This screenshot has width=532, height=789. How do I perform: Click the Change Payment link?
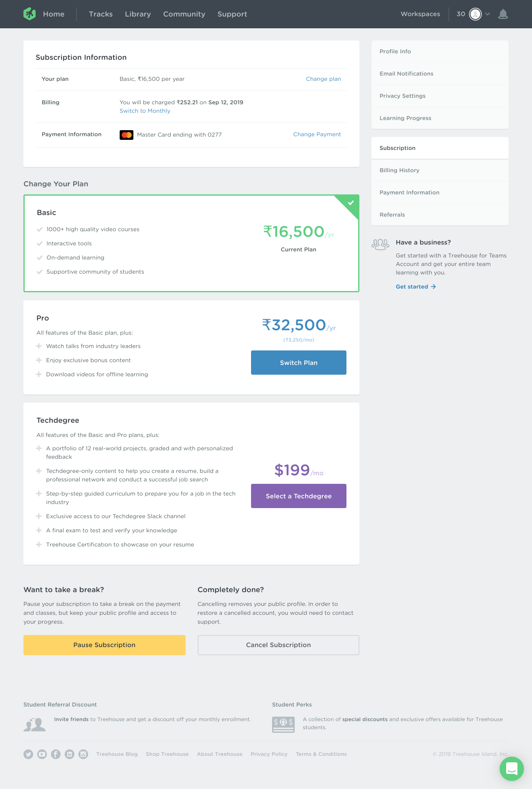pos(317,134)
